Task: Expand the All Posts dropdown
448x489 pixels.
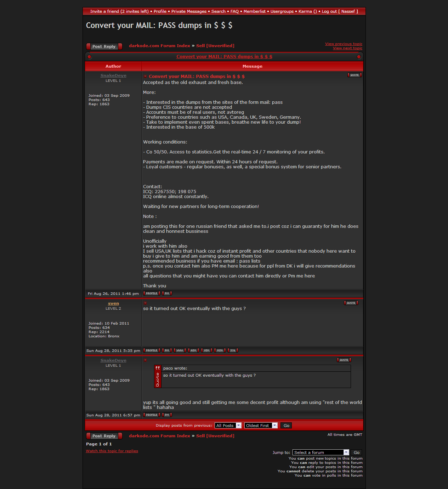Action: (228, 426)
